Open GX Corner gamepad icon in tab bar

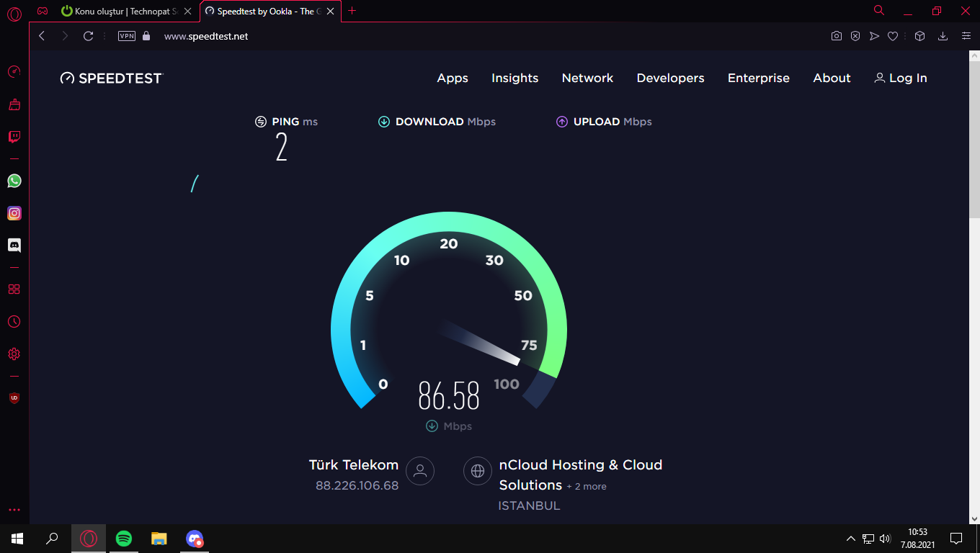pos(43,11)
